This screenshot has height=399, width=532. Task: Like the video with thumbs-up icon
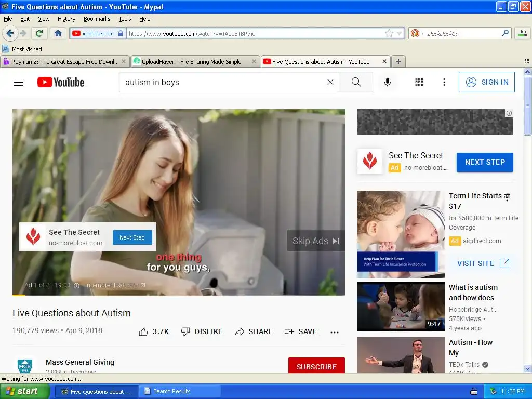(143, 332)
